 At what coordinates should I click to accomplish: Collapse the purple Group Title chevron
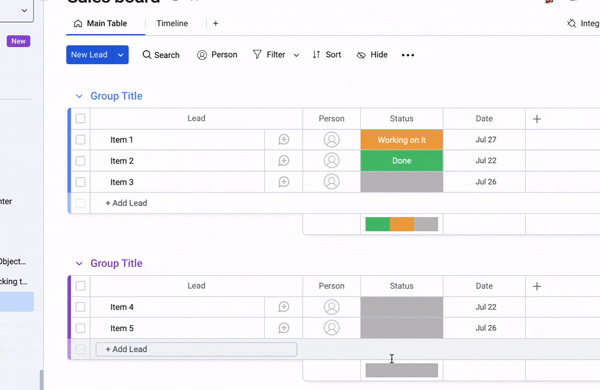point(79,263)
